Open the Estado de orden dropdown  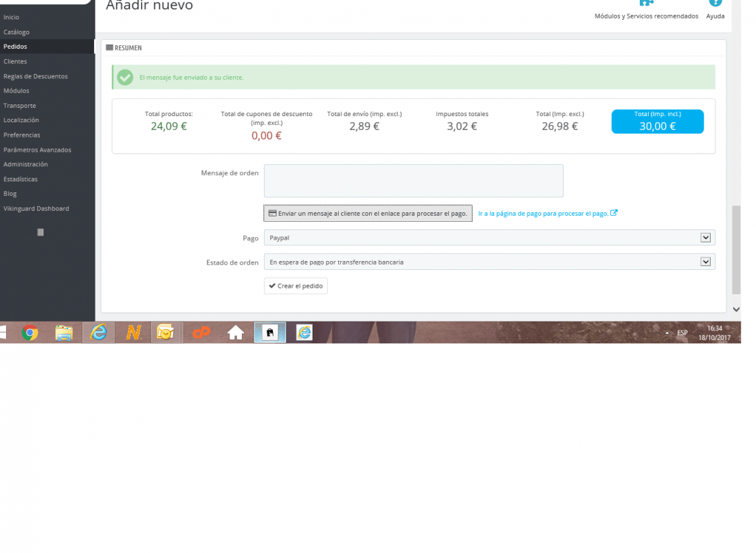click(x=489, y=262)
